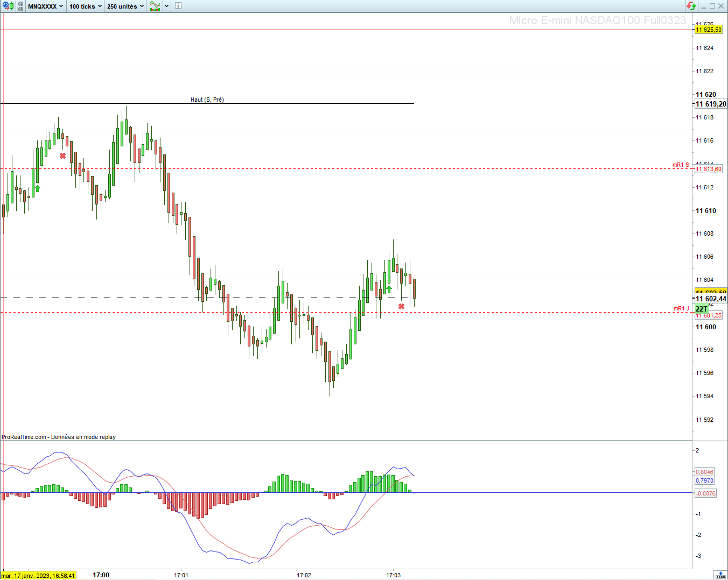Click the up-arrow icon below the price scale
728x580 pixels.
pyautogui.click(x=720, y=575)
